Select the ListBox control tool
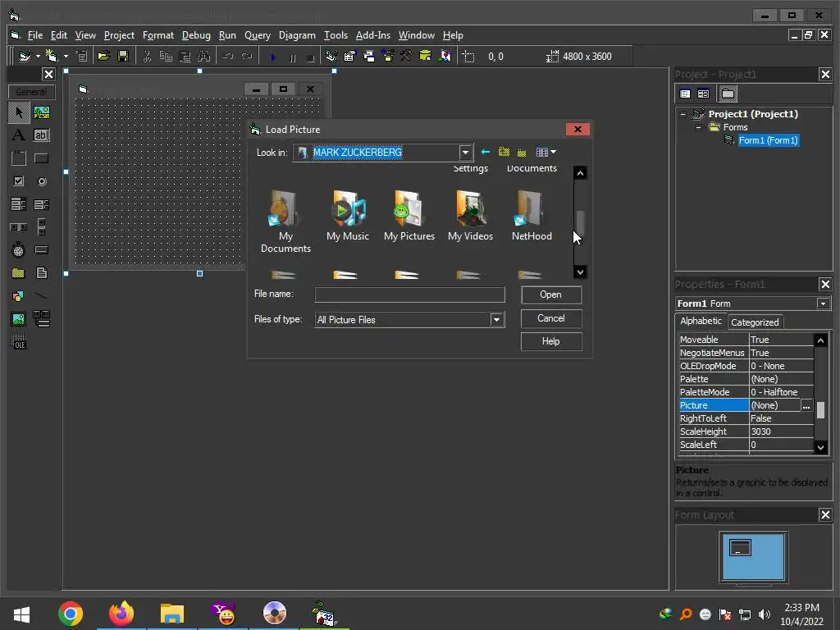 pyautogui.click(x=42, y=204)
